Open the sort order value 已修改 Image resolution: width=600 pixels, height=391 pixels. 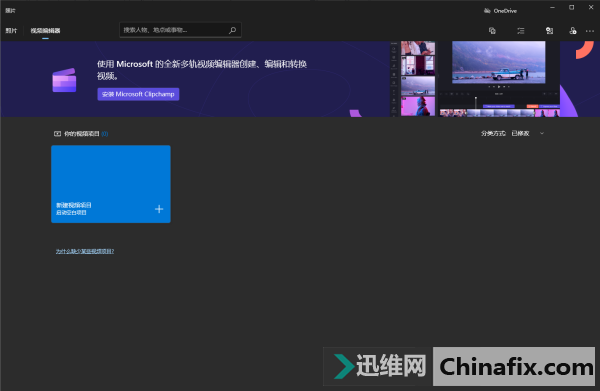click(x=520, y=133)
